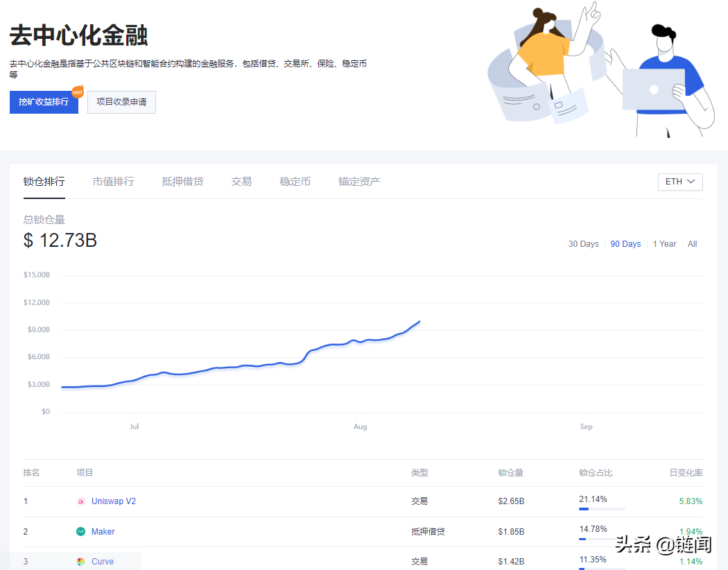Click the end of the chart line
The width and height of the screenshot is (728, 570).
coord(419,321)
